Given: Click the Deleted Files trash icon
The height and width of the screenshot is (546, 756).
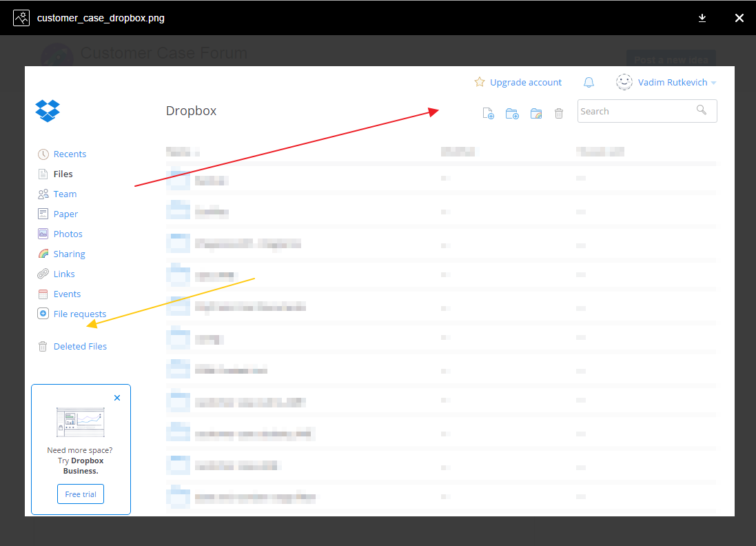Looking at the screenshot, I should 43,346.
